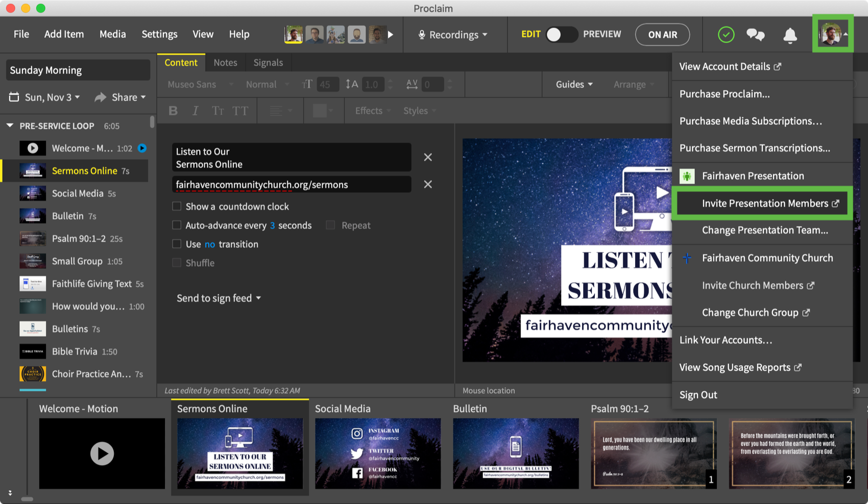Click the auto-advance seconds value 3
Viewport: 868px width, 504px height.
click(272, 225)
